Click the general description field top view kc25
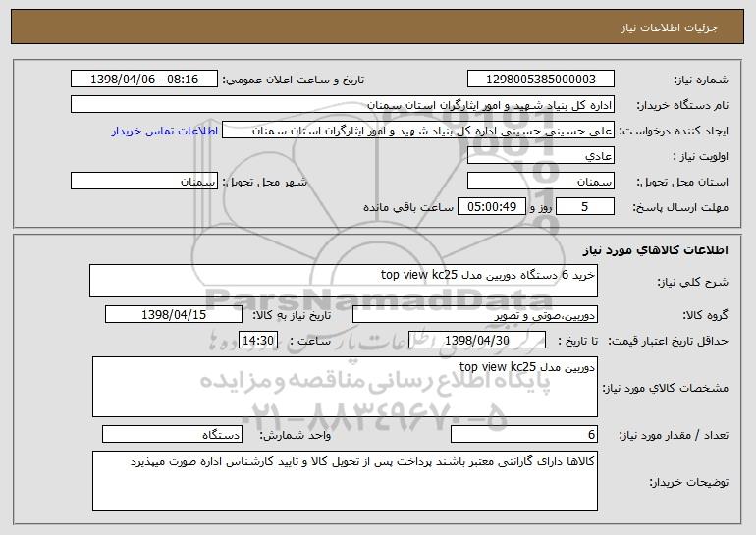756x535 pixels. (344, 281)
